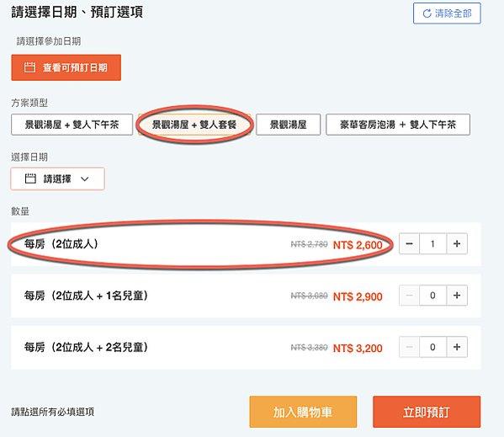This screenshot has height=437, width=504.
Task: Expand date chevron next to 請選擇
Action: pos(84,179)
